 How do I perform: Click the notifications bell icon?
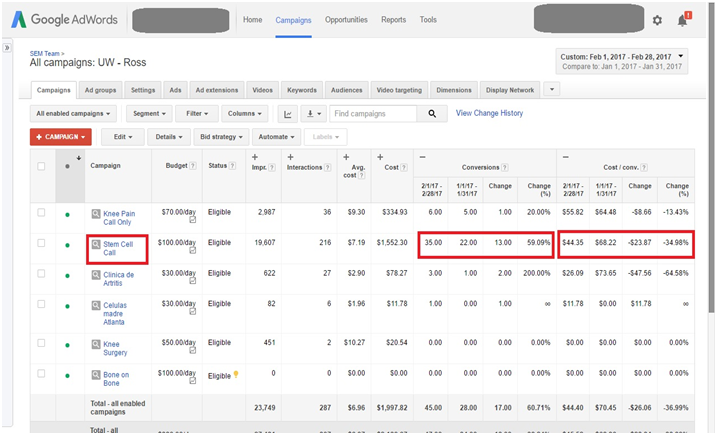[x=683, y=20]
